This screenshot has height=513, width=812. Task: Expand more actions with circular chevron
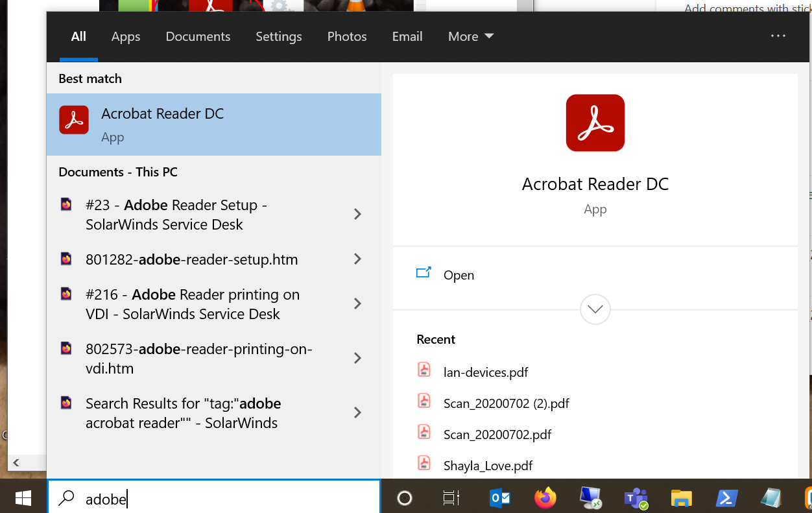click(x=595, y=309)
